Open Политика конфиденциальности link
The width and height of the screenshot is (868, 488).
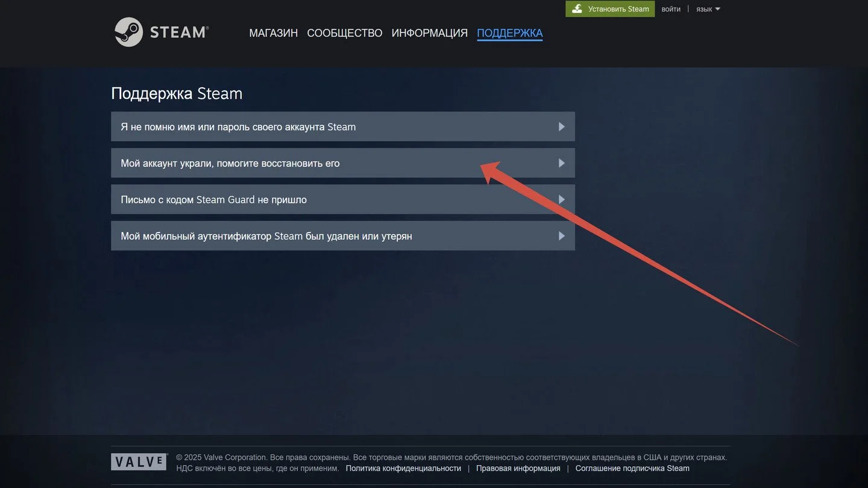[403, 468]
